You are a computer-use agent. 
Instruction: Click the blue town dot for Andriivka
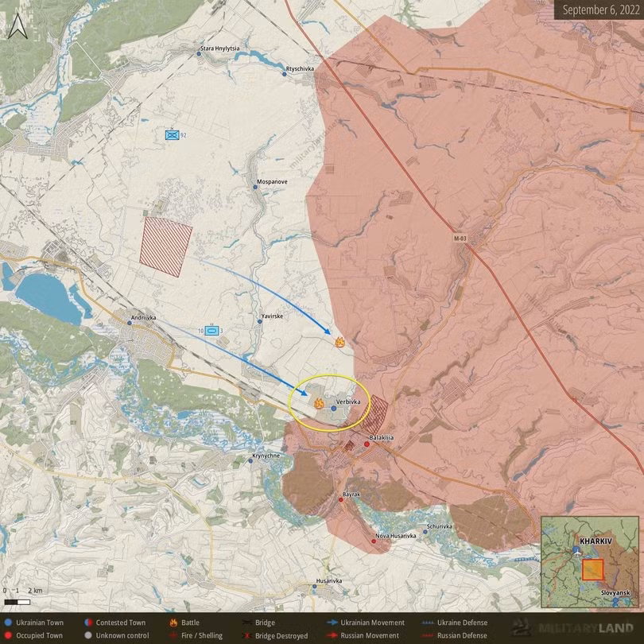tap(130, 324)
